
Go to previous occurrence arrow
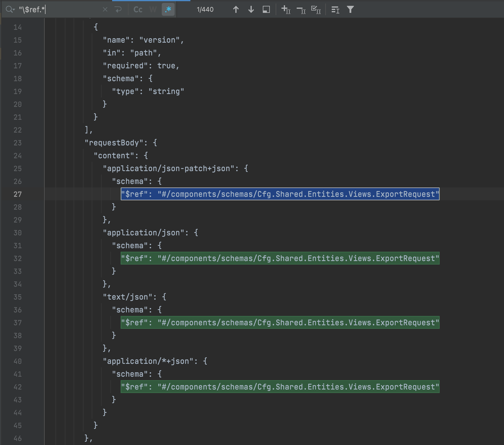tap(236, 10)
